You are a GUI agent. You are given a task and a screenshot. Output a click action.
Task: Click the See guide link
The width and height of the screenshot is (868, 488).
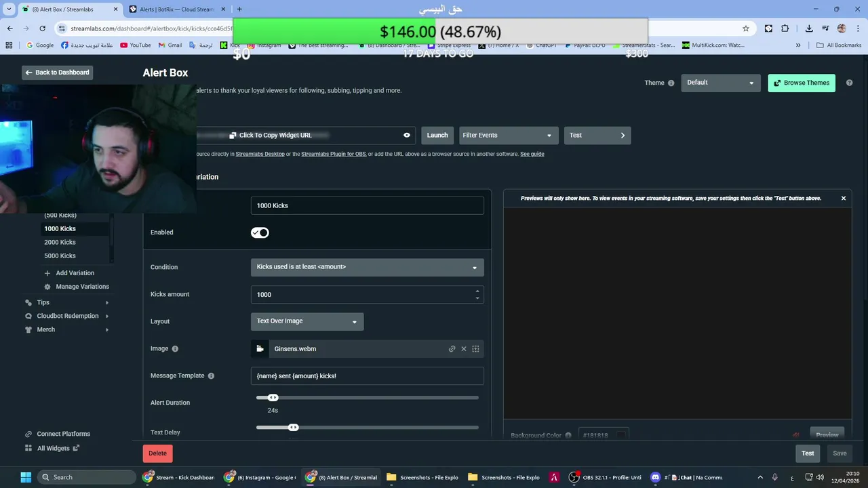click(x=532, y=155)
